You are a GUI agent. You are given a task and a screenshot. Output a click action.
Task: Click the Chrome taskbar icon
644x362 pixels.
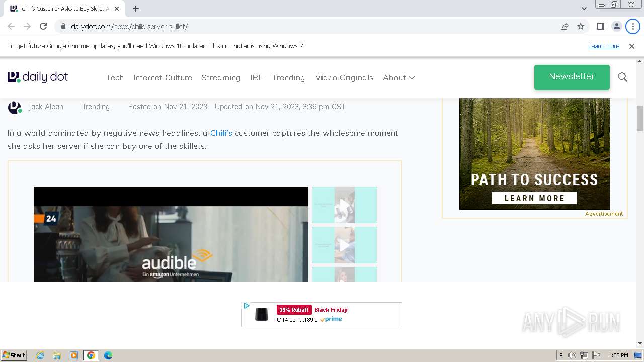coord(91,355)
